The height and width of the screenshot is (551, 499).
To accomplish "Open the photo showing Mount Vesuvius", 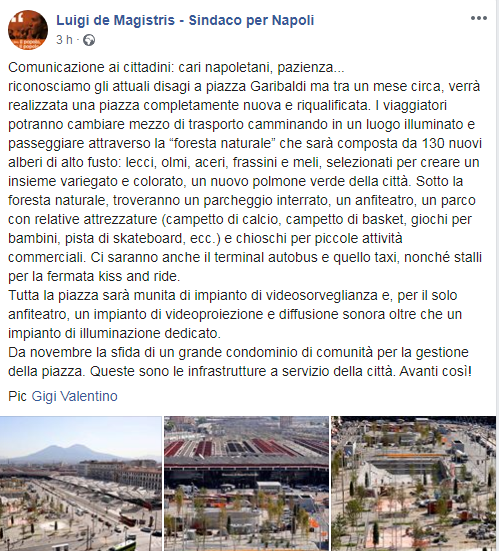I will (81, 484).
